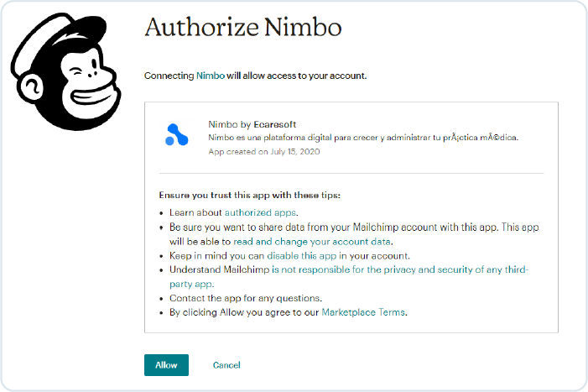
Task: Click Contact the app for any questions text
Action: 246,298
